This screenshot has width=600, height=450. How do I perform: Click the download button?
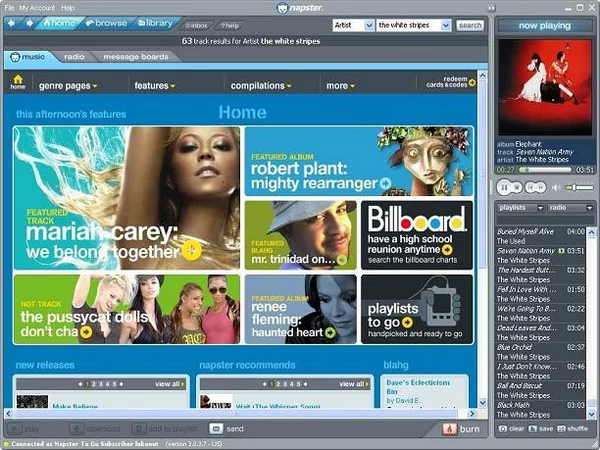(95, 429)
